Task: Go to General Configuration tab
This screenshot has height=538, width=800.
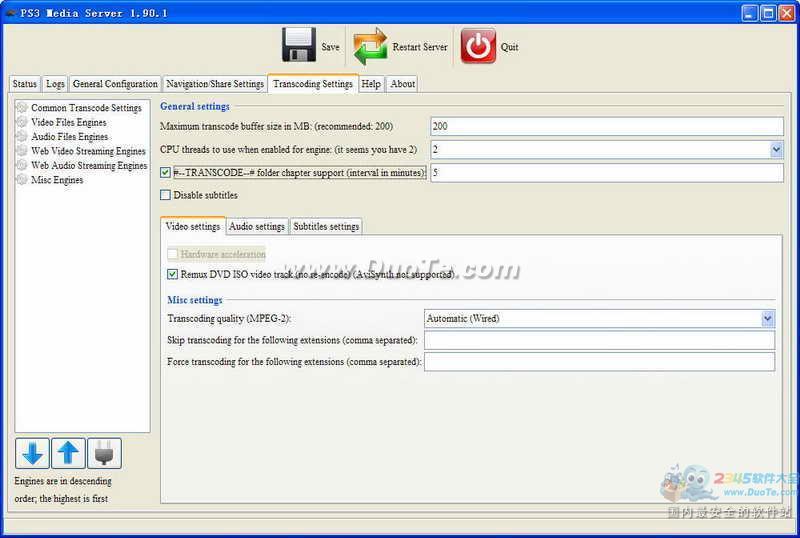Action: pyautogui.click(x=115, y=84)
